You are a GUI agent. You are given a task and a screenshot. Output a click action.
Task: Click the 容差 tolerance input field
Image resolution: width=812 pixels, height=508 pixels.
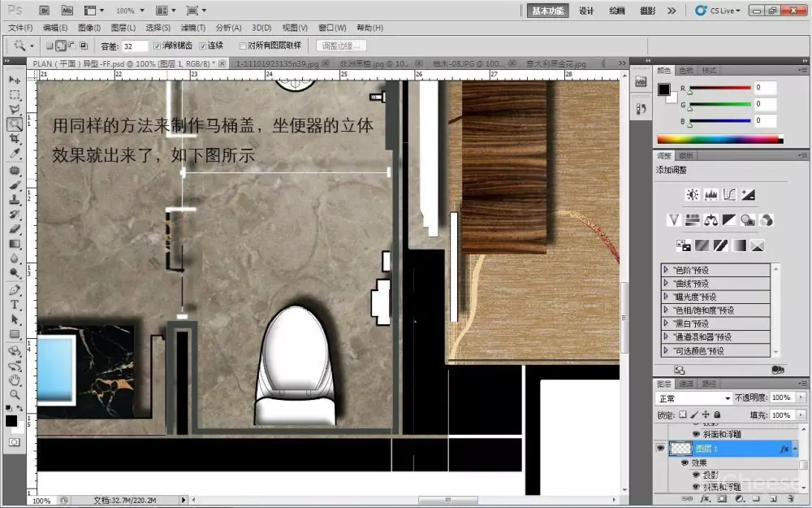135,46
